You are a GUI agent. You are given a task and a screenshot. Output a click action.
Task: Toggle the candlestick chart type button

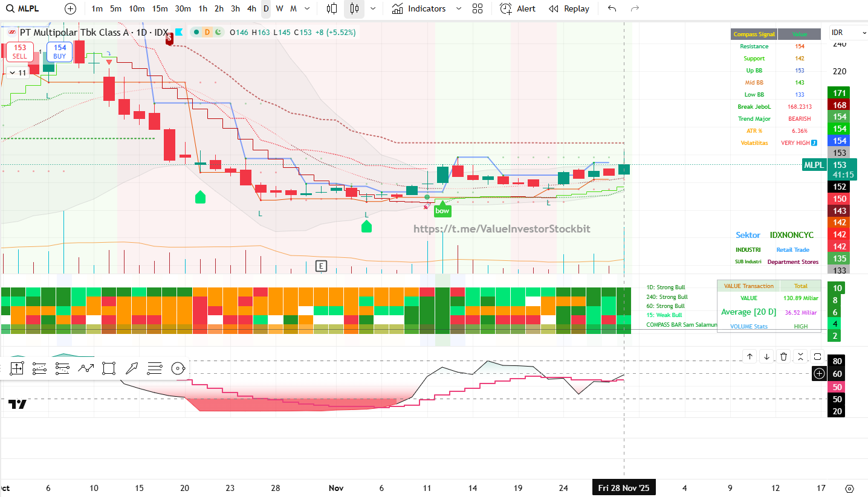pyautogui.click(x=354, y=8)
